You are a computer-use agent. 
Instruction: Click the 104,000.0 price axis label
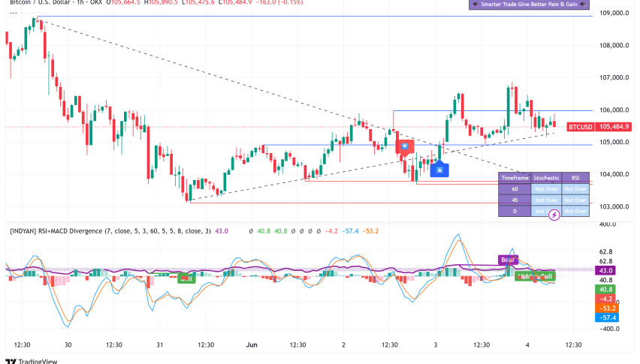pos(614,174)
